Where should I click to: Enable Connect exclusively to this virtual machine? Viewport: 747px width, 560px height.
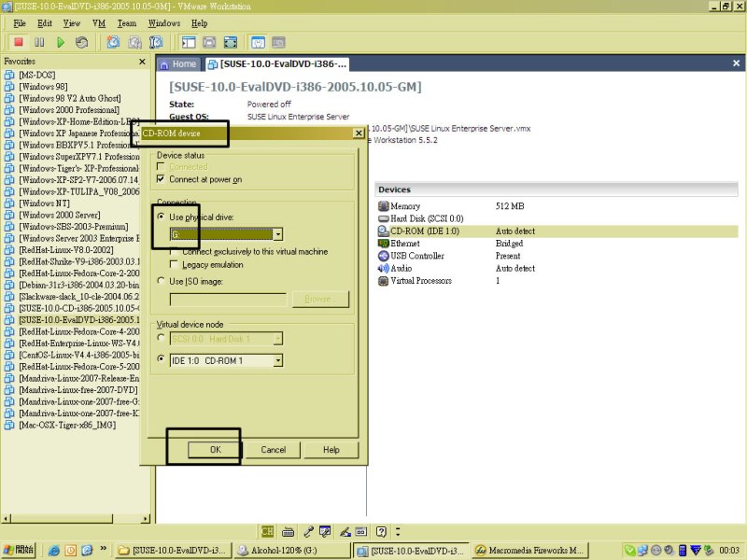tap(174, 251)
